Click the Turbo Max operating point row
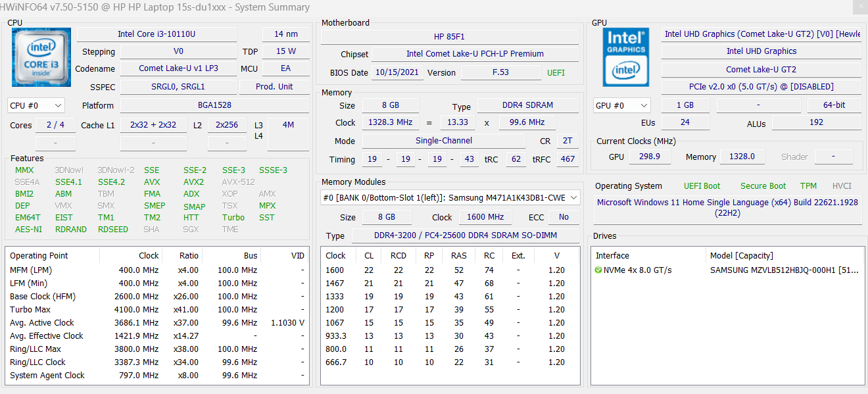Viewport: 868px width, 394px height. click(x=157, y=309)
